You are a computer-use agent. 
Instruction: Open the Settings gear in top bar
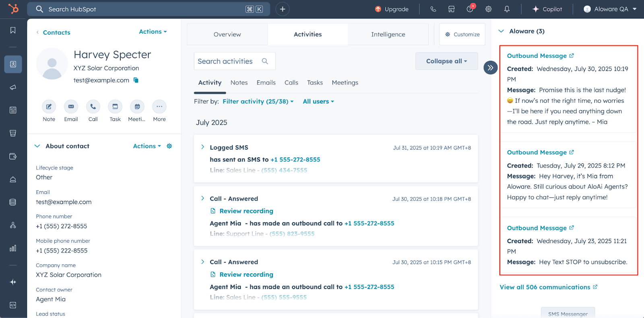pos(488,9)
